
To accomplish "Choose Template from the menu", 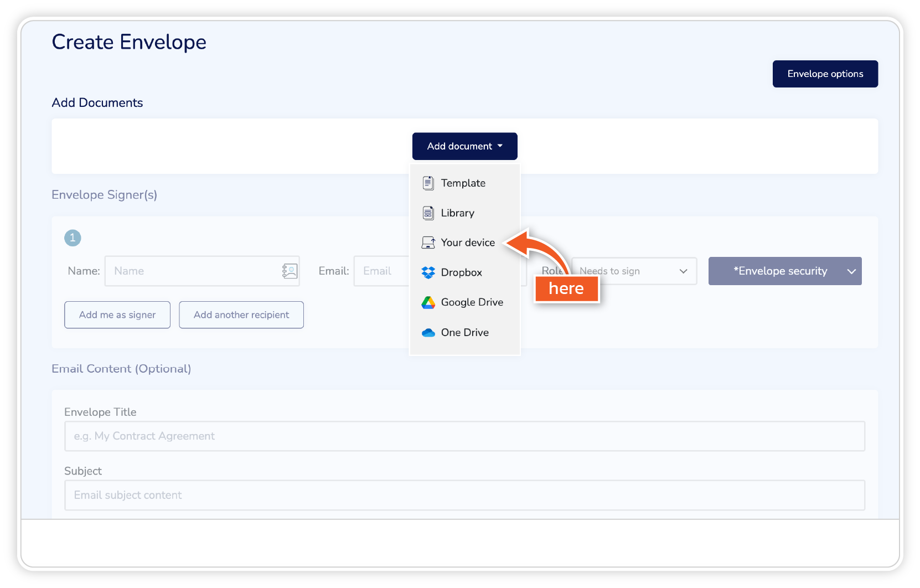I will point(464,183).
